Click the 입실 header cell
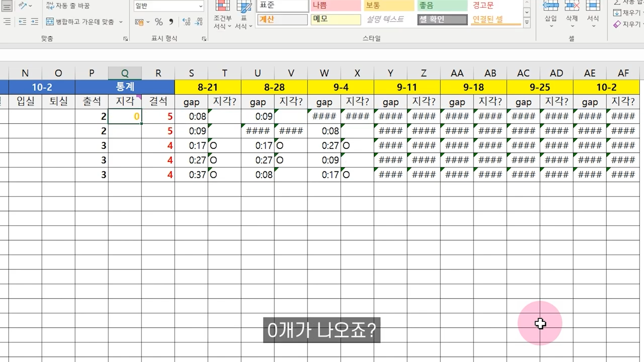Screen dimensions: 644x362 [x=25, y=102]
